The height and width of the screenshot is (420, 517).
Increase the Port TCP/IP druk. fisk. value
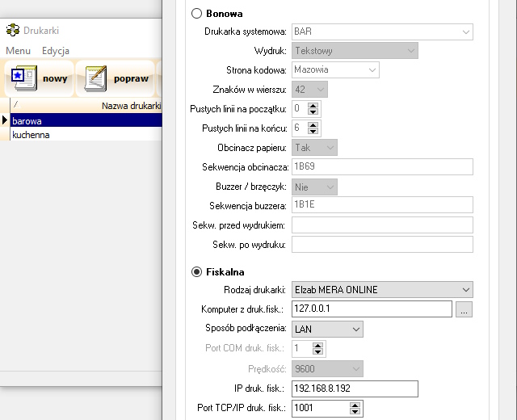355,405
